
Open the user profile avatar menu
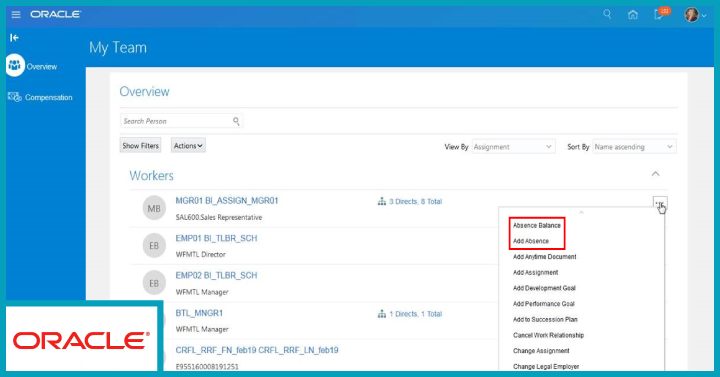692,15
